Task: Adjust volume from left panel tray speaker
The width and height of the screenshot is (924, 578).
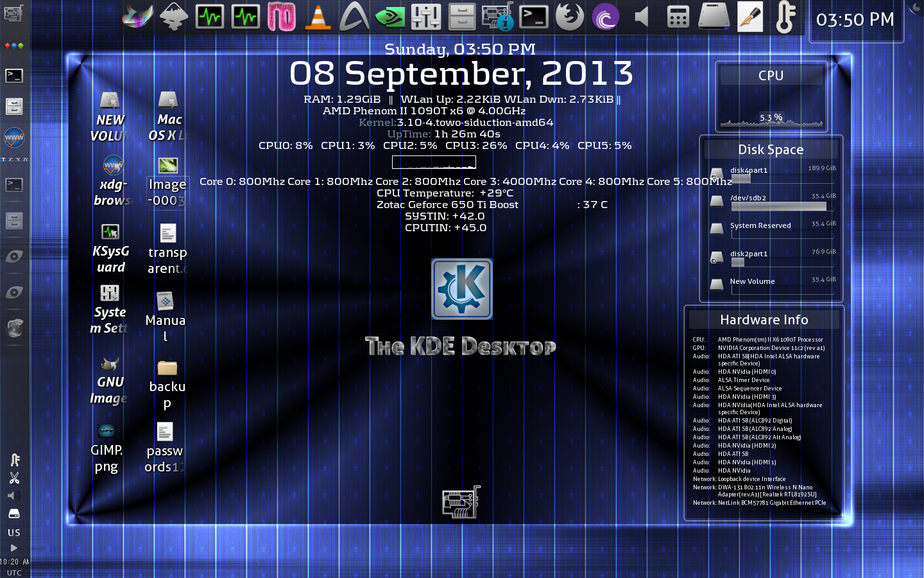Action: [14, 496]
